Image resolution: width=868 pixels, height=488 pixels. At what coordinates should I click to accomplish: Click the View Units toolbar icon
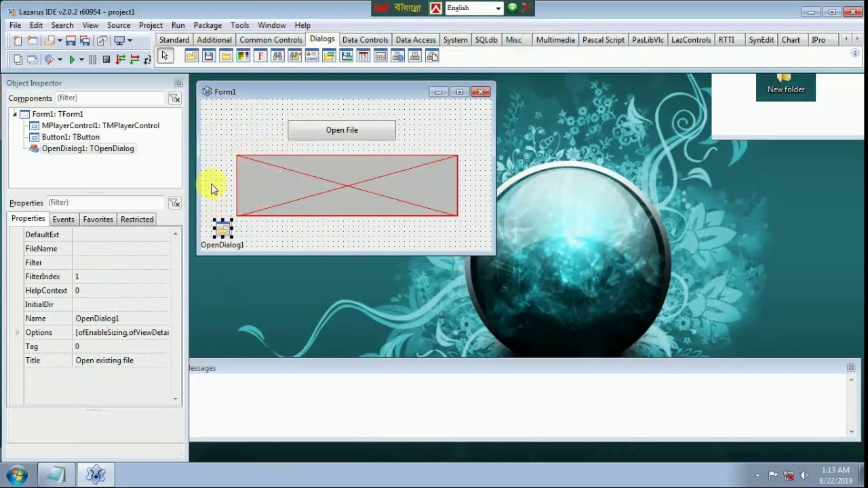pyautogui.click(x=18, y=60)
